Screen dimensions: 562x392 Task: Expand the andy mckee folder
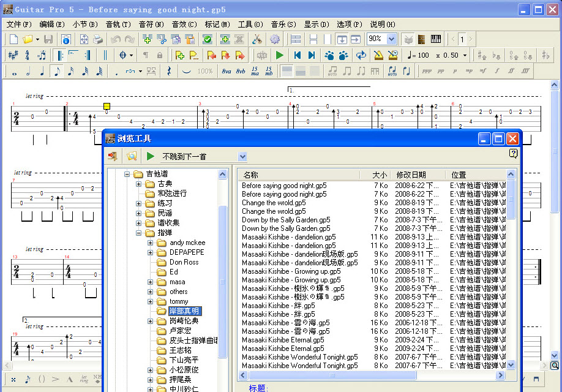pos(151,243)
